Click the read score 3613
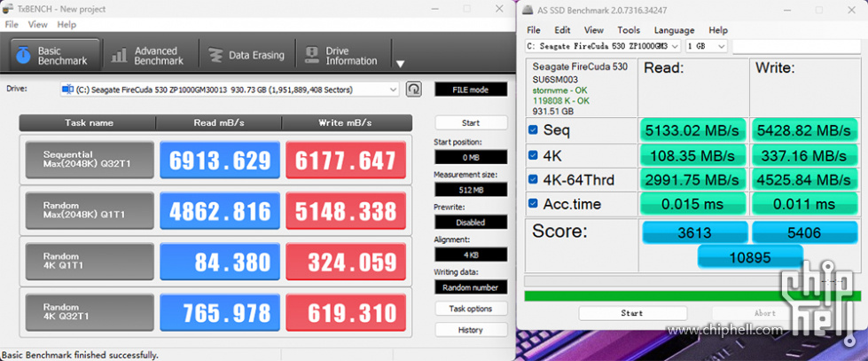Image resolution: width=868 pixels, height=361 pixels. click(695, 232)
